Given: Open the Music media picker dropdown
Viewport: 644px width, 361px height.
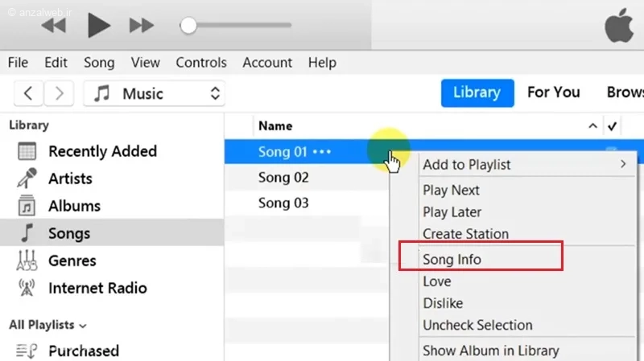Looking at the screenshot, I should tap(155, 93).
